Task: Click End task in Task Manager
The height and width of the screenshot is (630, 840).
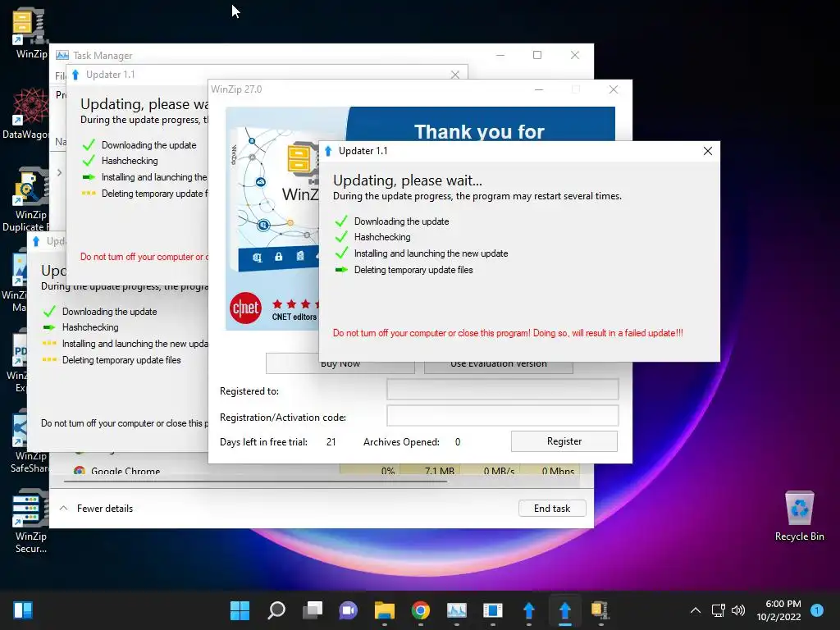Action: (552, 509)
